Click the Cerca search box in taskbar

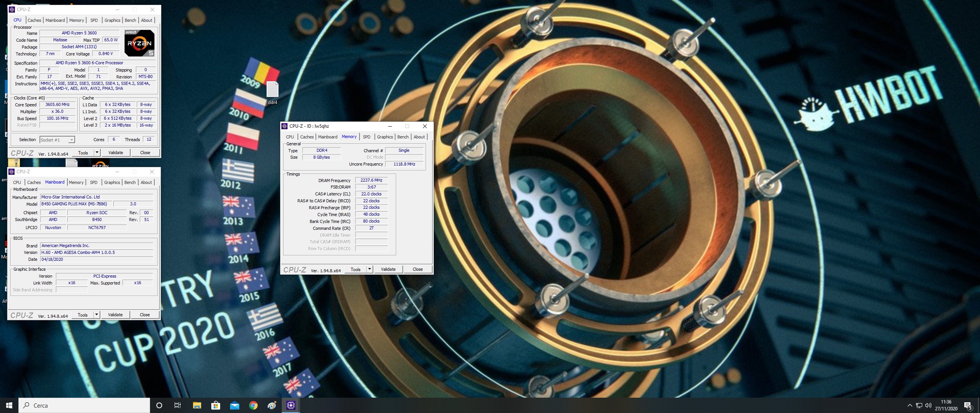(x=84, y=405)
